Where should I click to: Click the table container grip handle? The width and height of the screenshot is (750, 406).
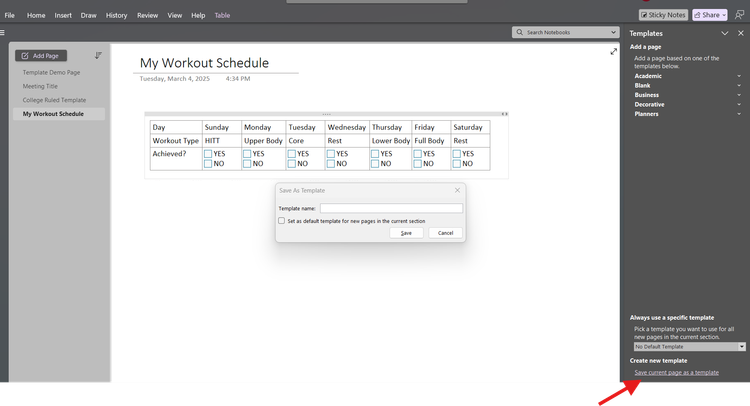pos(326,114)
